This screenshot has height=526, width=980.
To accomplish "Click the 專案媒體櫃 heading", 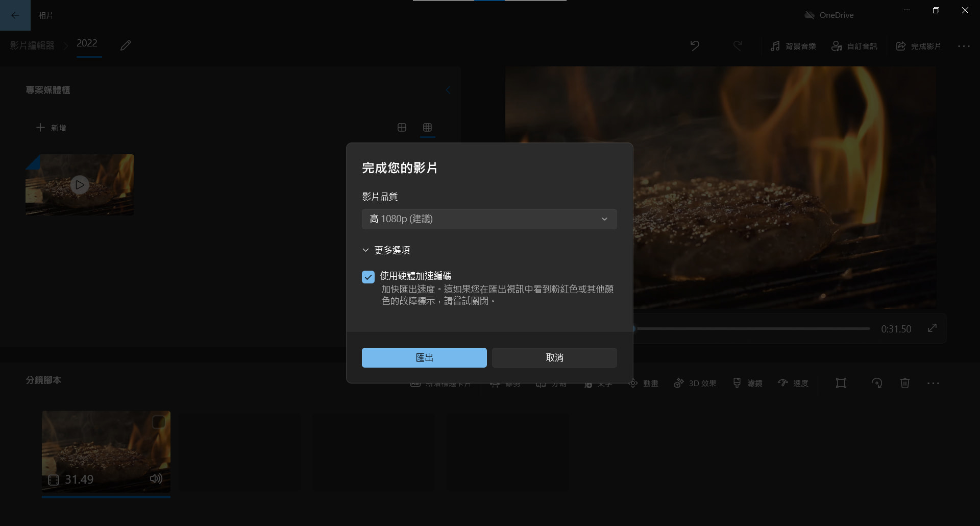I will 48,90.
